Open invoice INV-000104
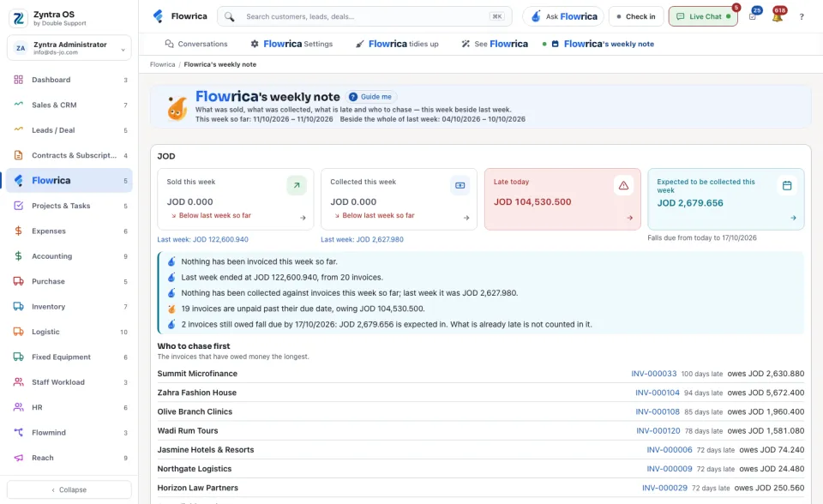 click(x=658, y=393)
